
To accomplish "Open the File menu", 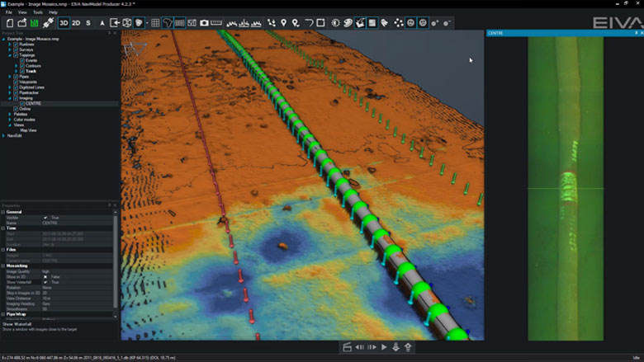I will (9, 12).
